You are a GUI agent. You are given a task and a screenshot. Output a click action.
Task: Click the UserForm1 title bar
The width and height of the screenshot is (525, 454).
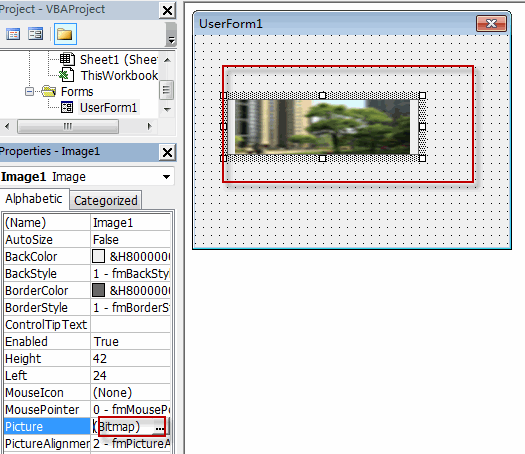335,24
